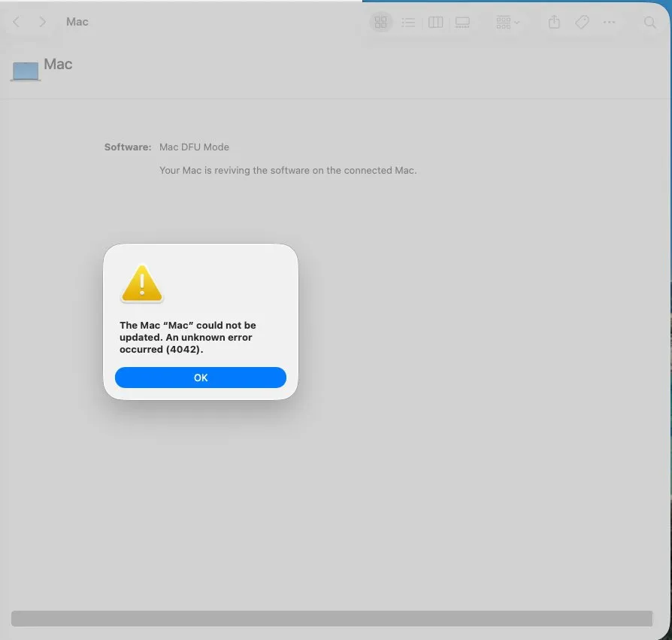
Task: Click the Mac laptop device icon
Action: pos(26,71)
